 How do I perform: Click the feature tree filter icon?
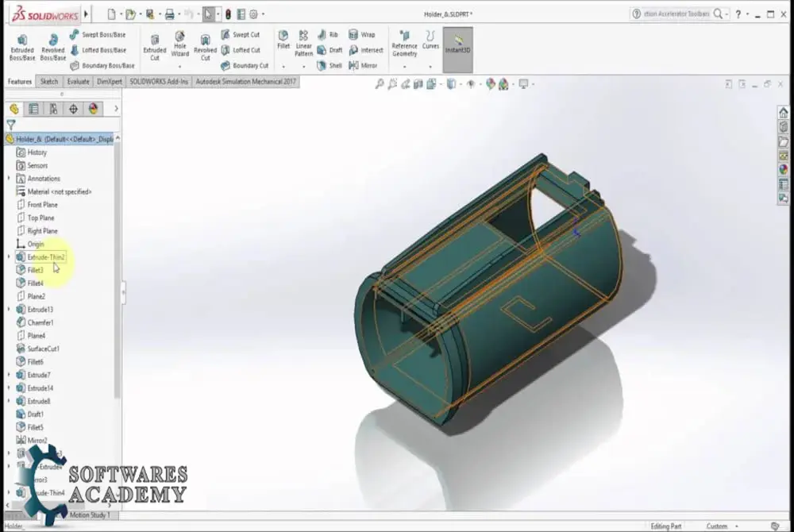tap(11, 125)
